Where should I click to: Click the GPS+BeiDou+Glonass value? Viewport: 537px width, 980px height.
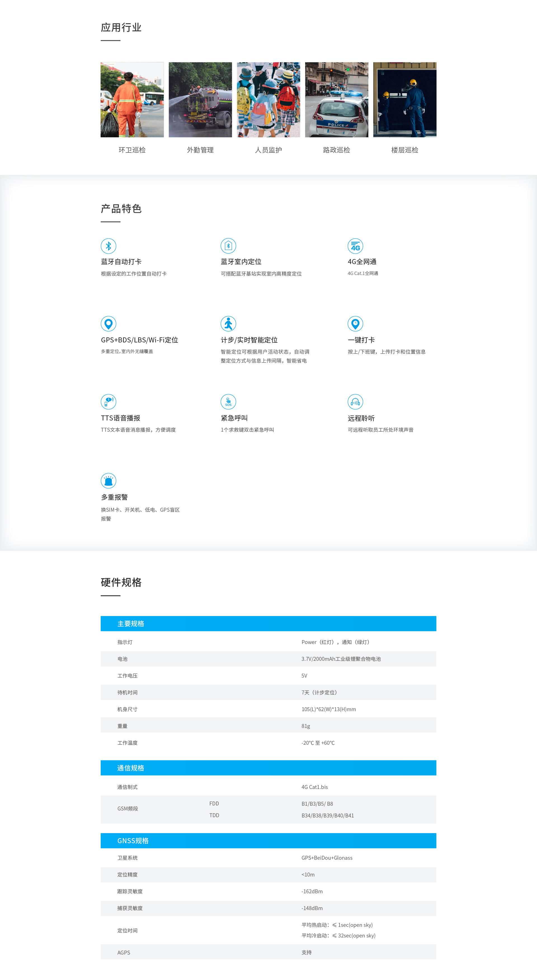pos(327,858)
